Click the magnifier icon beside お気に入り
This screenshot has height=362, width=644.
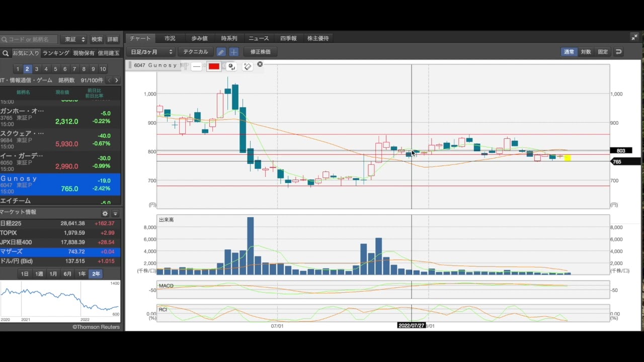6,53
